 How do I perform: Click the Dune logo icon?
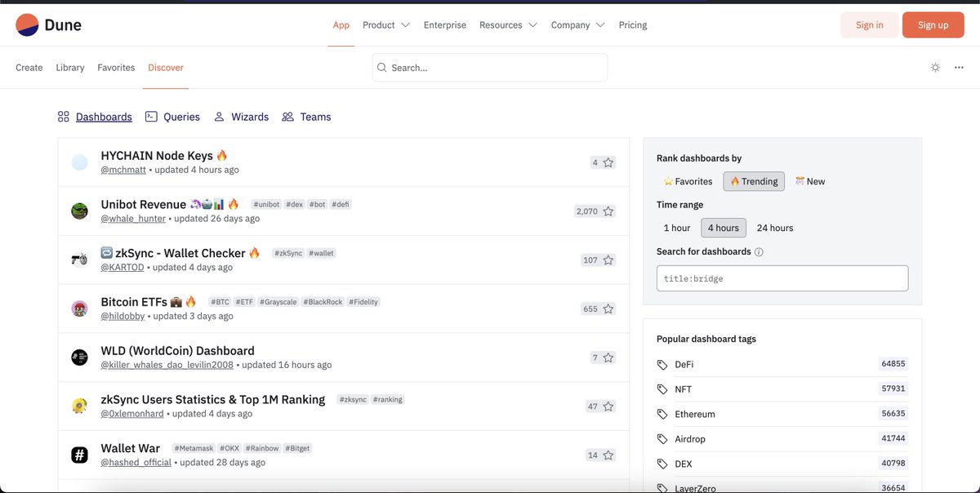(28, 24)
